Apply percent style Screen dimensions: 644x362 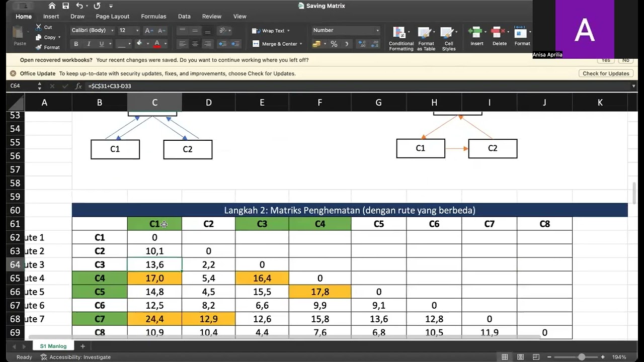click(334, 44)
